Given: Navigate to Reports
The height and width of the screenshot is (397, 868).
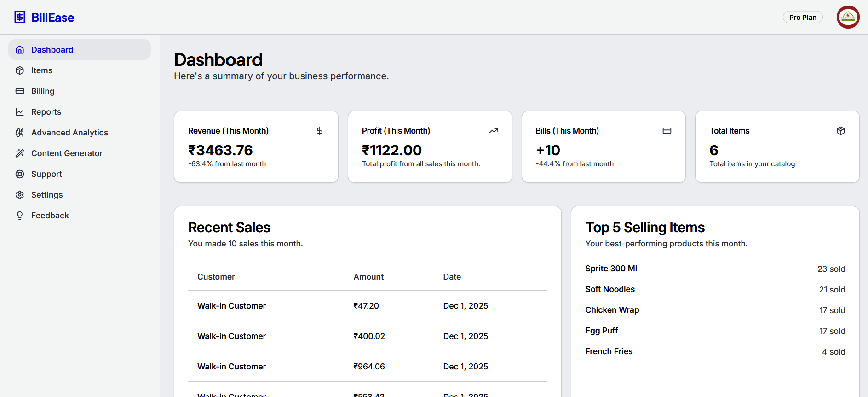Looking at the screenshot, I should (x=80, y=111).
